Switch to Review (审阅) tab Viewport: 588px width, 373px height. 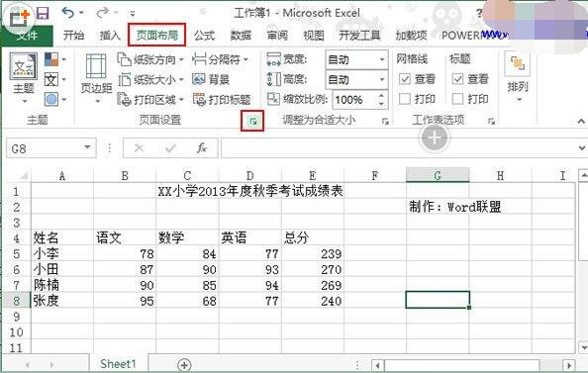pos(277,36)
